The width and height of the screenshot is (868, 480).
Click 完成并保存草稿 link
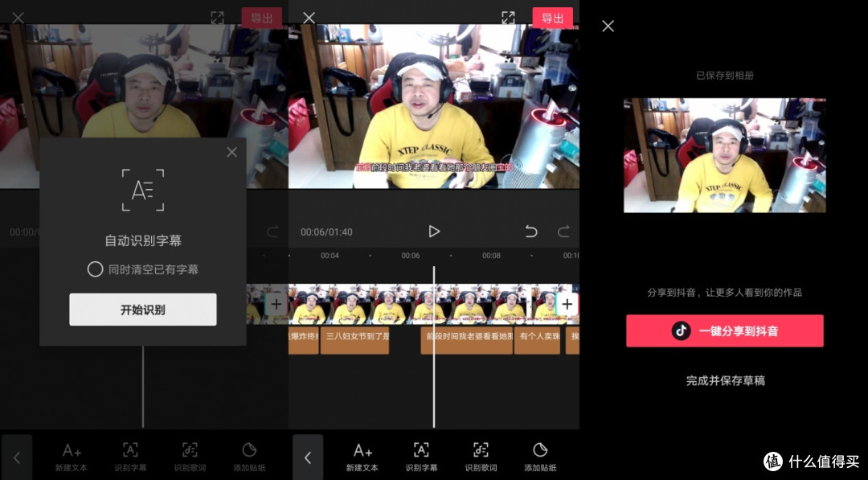click(725, 380)
